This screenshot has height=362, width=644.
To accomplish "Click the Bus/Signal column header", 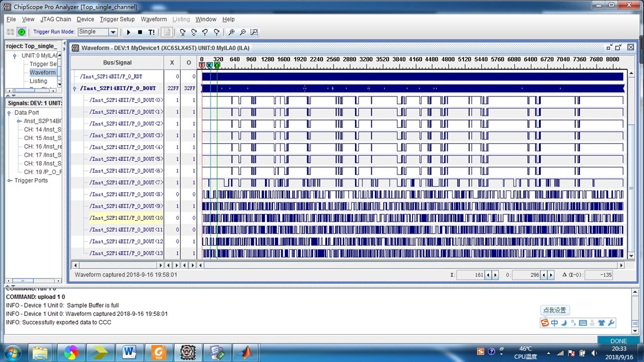I will click(x=117, y=62).
